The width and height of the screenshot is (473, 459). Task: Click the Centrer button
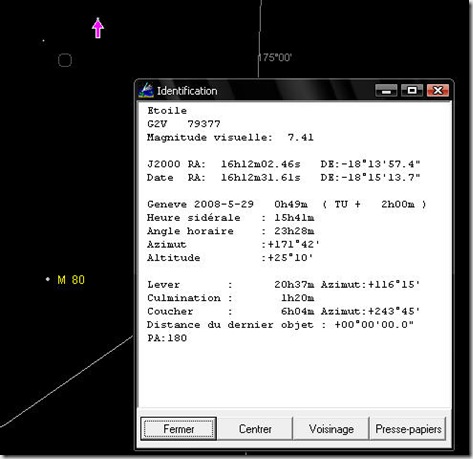[255, 429]
